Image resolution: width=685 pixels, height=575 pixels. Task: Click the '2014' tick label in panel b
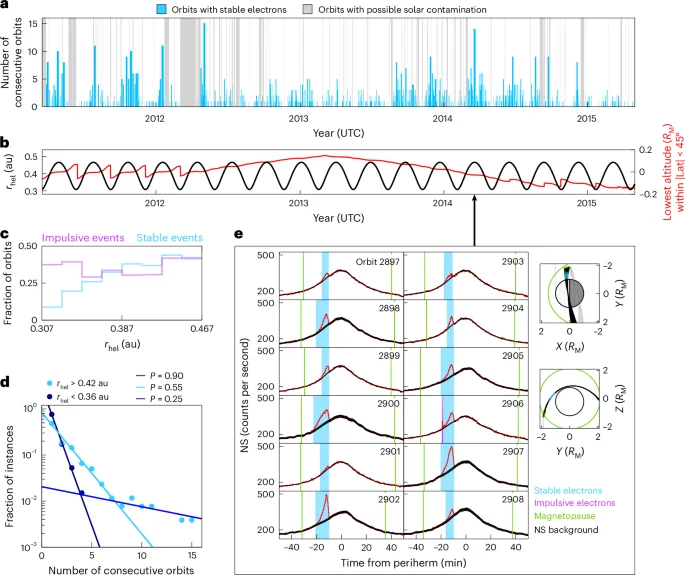(443, 203)
